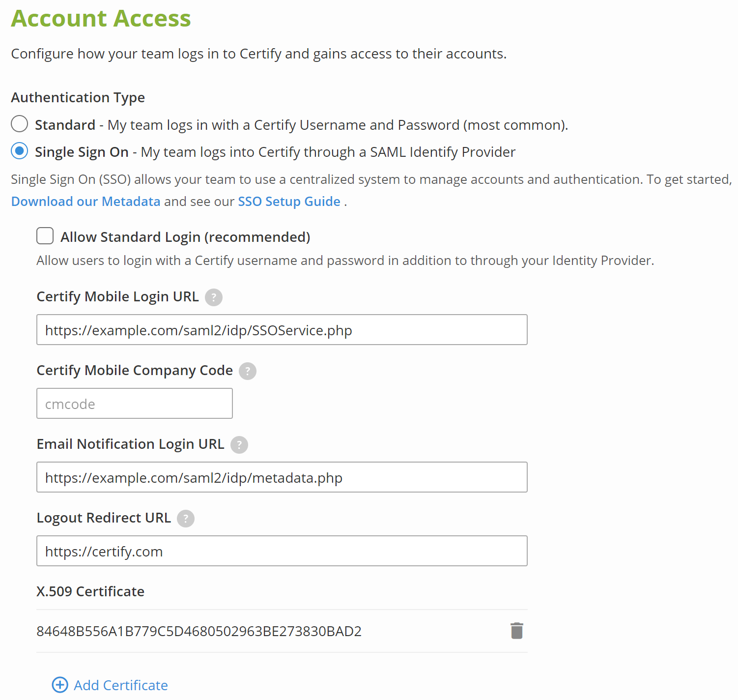Image resolution: width=738 pixels, height=700 pixels.
Task: Click the plus circle icon for adding certificate
Action: tap(60, 685)
